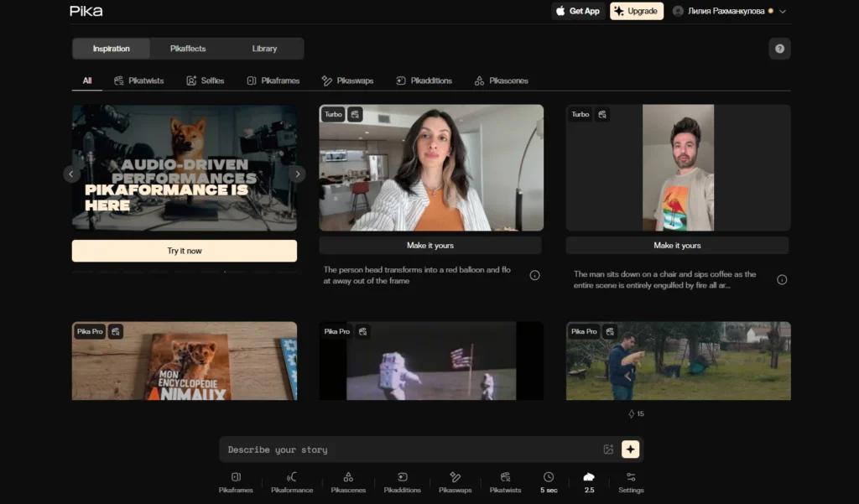Select the Pikaformance tool icon
The image size is (859, 504).
pos(292,482)
